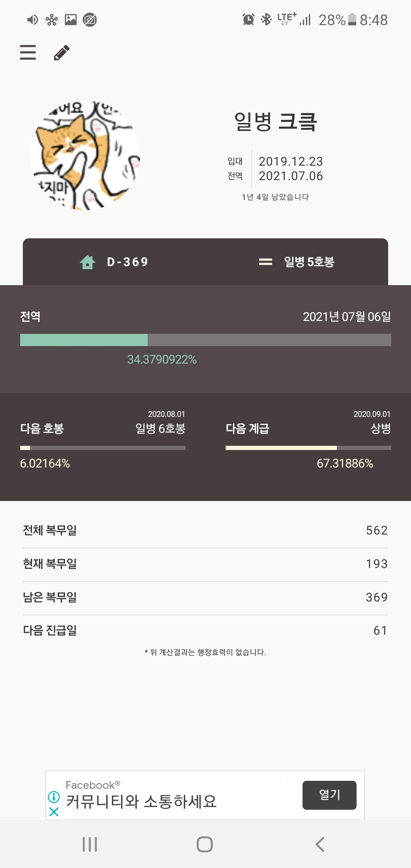
Task: Tap the 열기 button in the ad
Action: (330, 795)
